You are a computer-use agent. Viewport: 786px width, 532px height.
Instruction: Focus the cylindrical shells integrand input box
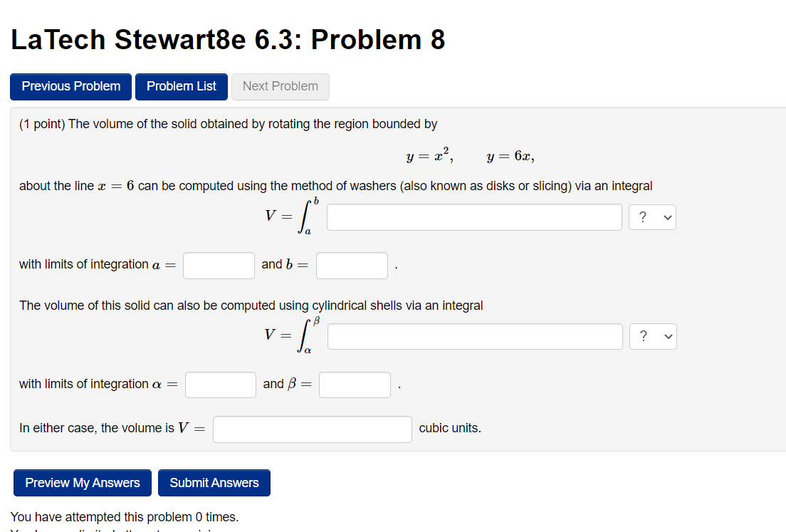(475, 335)
